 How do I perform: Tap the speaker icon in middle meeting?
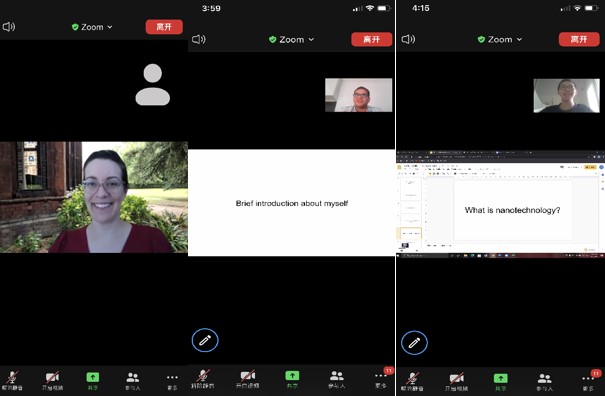tap(199, 39)
